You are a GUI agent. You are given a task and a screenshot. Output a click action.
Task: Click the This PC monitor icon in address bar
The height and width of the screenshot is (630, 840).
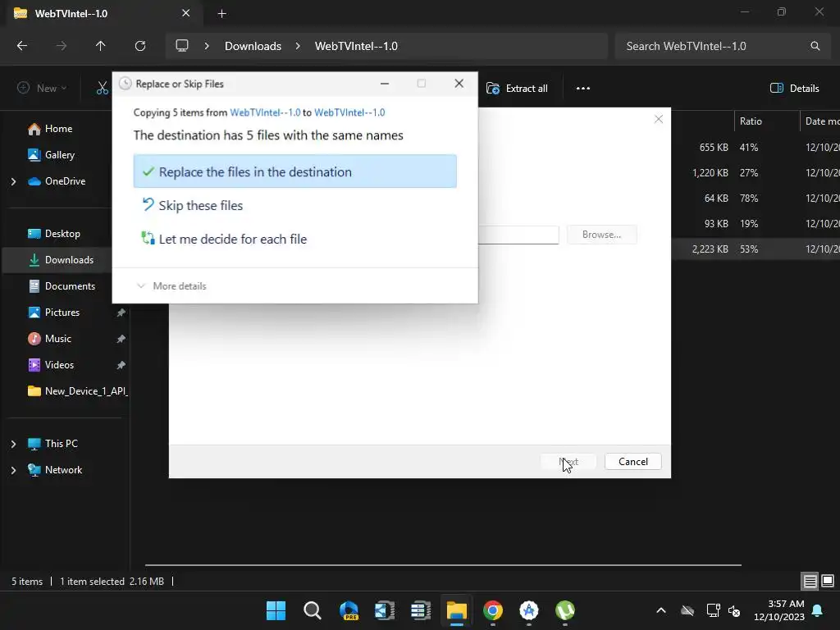182,46
